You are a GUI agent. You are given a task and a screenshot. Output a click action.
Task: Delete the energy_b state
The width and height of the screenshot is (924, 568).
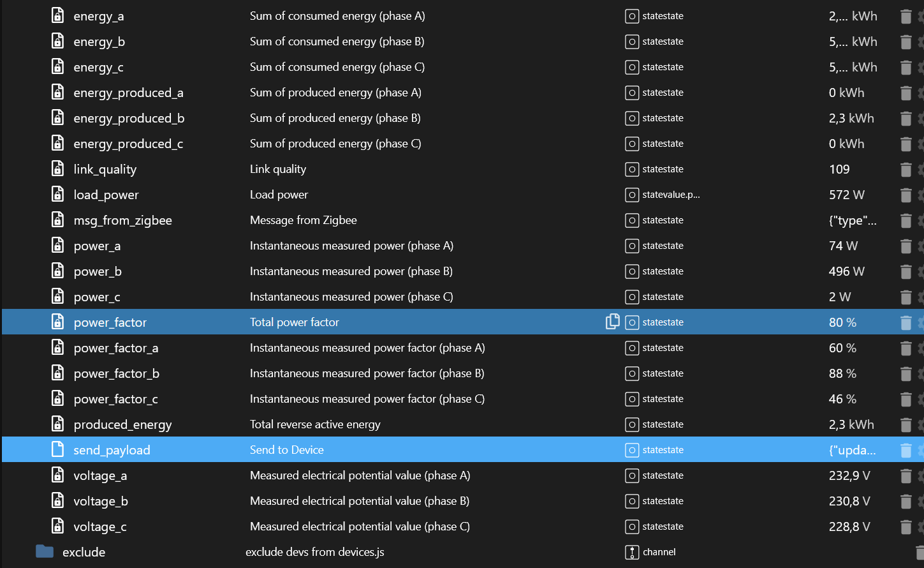[906, 41]
